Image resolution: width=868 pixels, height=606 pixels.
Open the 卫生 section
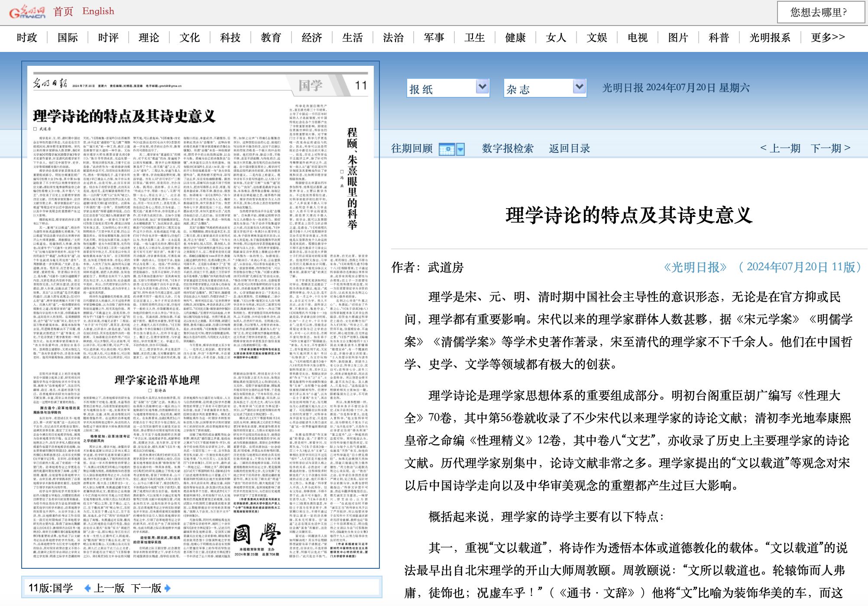[x=475, y=38]
